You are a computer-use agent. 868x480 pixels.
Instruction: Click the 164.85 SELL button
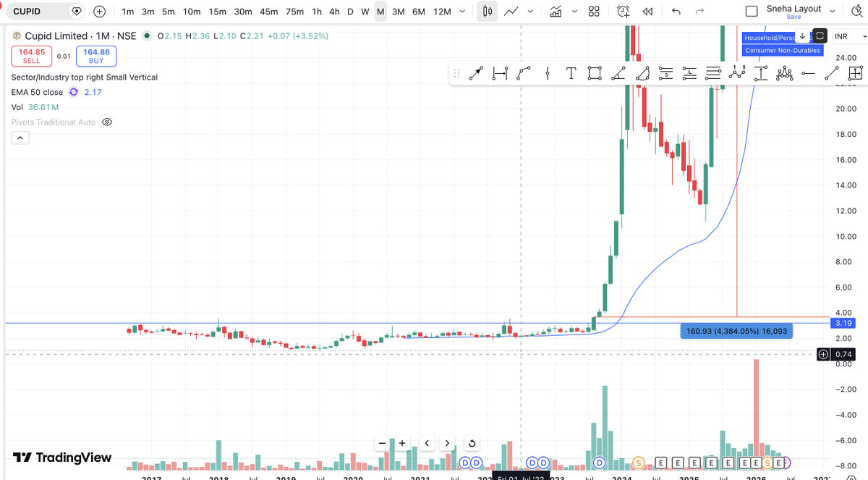click(x=31, y=56)
